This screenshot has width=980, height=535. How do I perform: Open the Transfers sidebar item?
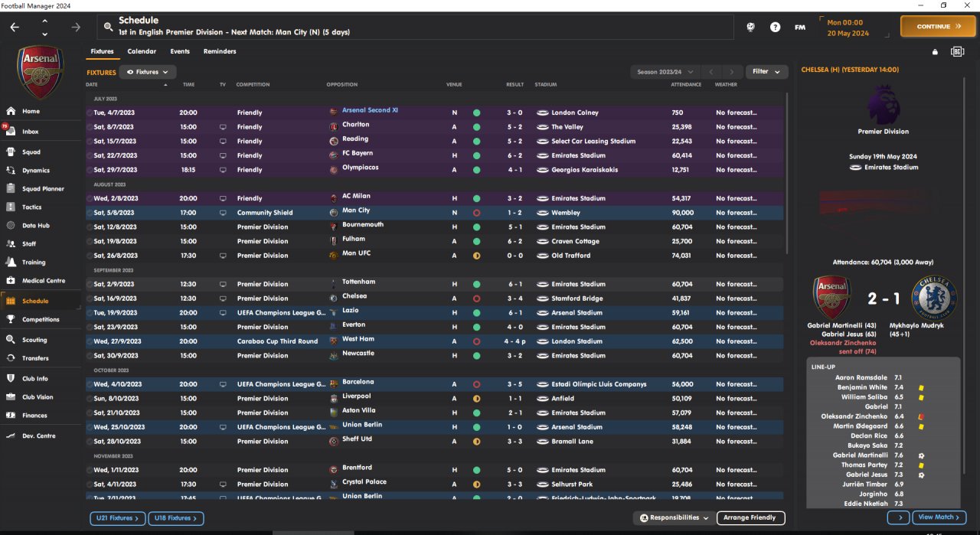coord(35,358)
